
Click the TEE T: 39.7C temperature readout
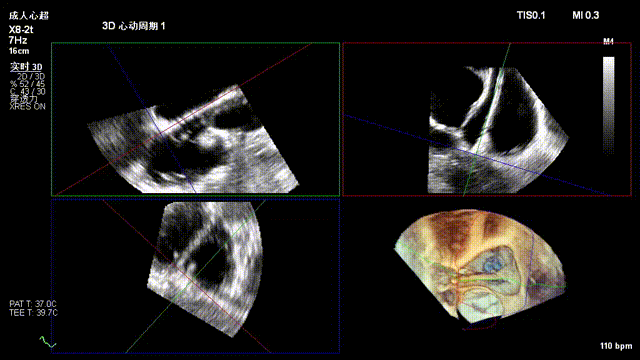pos(33,313)
